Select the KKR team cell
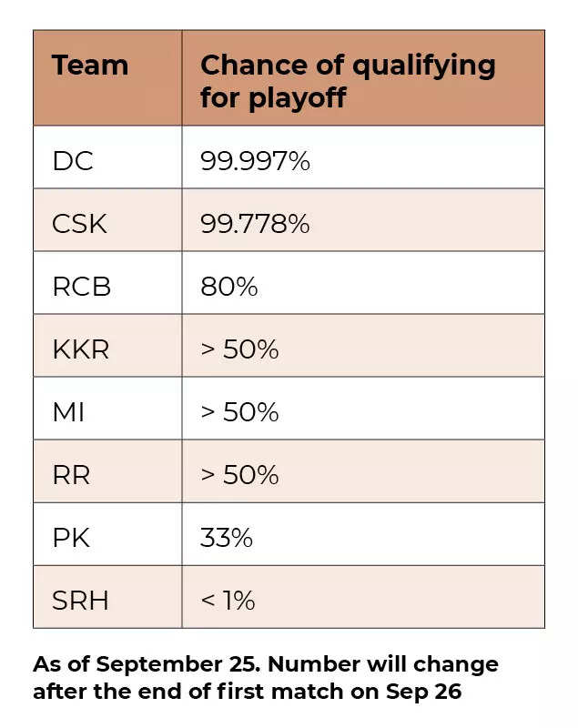Image resolution: width=578 pixels, height=728 pixels. click(80, 349)
